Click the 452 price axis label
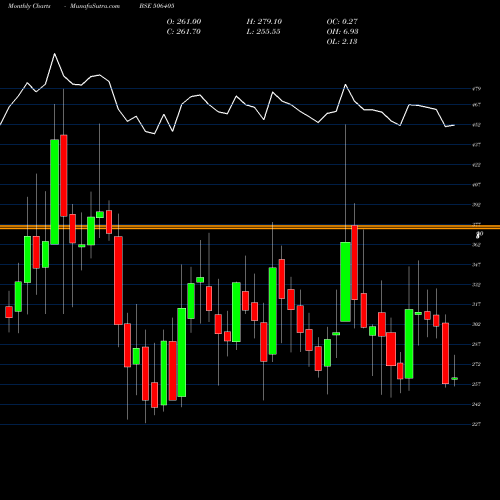Screen dimensions: 500x500 pos(477,125)
